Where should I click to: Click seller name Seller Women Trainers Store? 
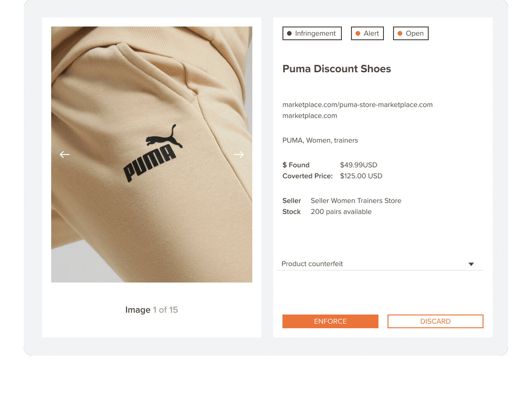click(356, 201)
